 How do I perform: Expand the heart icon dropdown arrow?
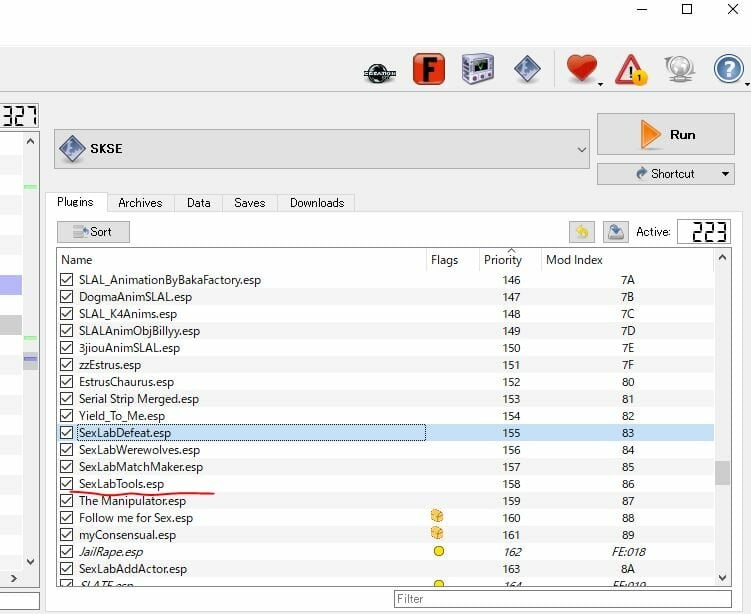coord(600,85)
